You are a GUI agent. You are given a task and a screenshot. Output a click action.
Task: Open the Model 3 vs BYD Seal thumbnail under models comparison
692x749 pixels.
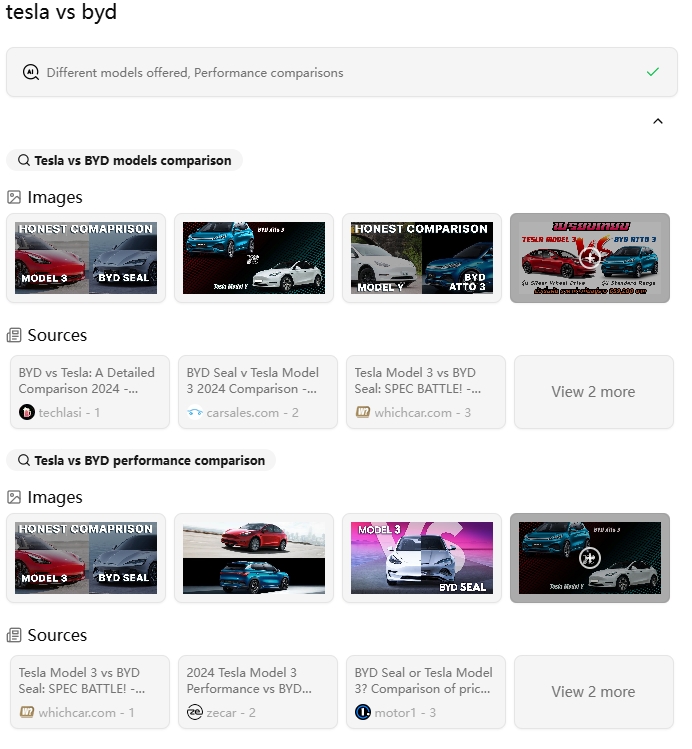[x=86, y=258]
